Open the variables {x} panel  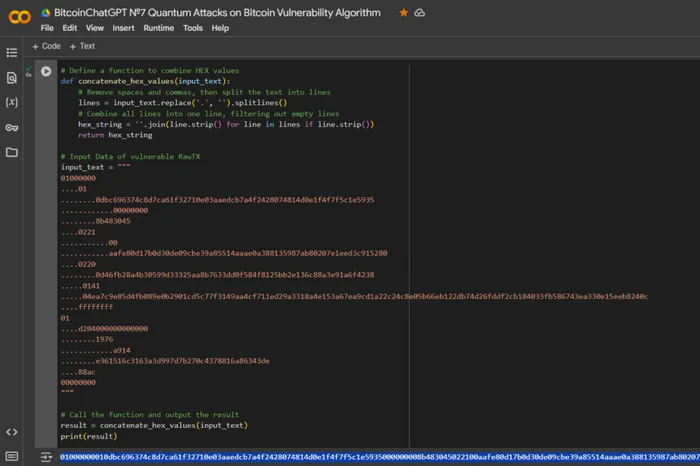pyautogui.click(x=12, y=102)
